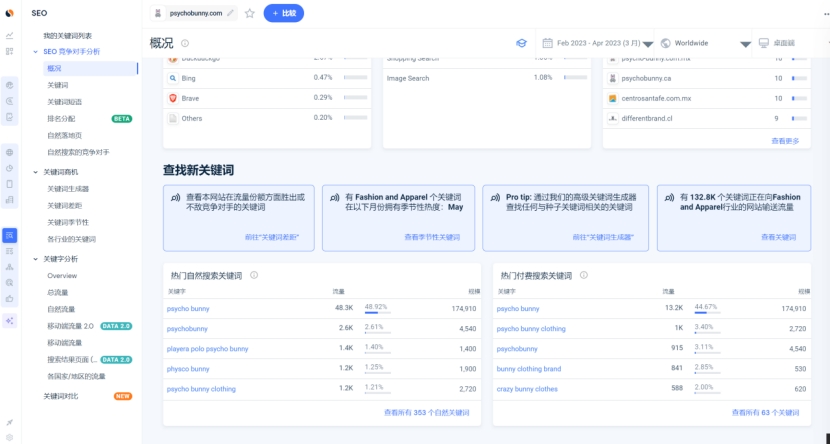The width and height of the screenshot is (830, 444).
Task: Click the thumbs-up icon in left rail
Action: [10, 298]
